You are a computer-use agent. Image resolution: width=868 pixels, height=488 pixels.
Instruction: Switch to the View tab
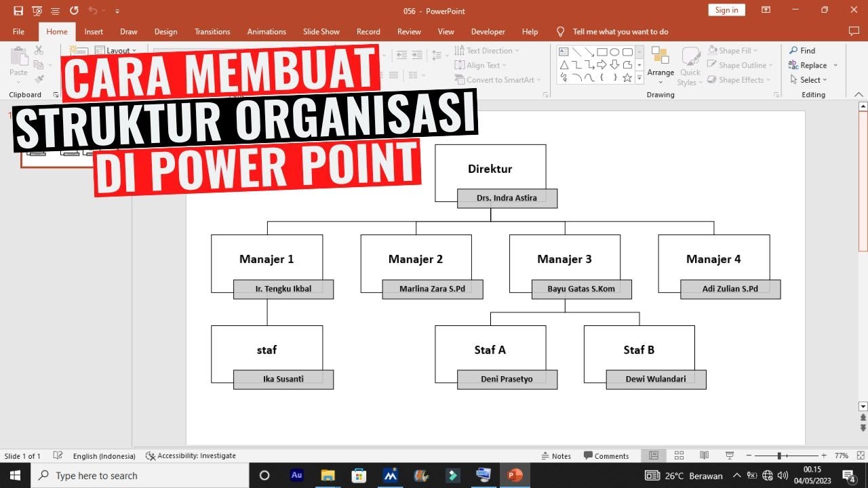[x=446, y=32]
